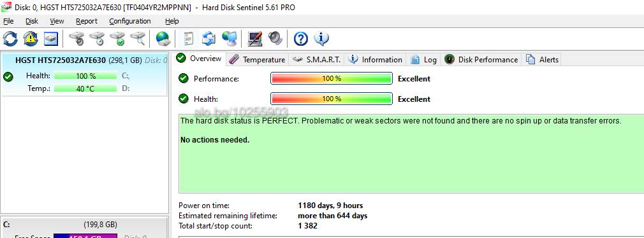Open the Disk Performance tab

pyautogui.click(x=481, y=59)
